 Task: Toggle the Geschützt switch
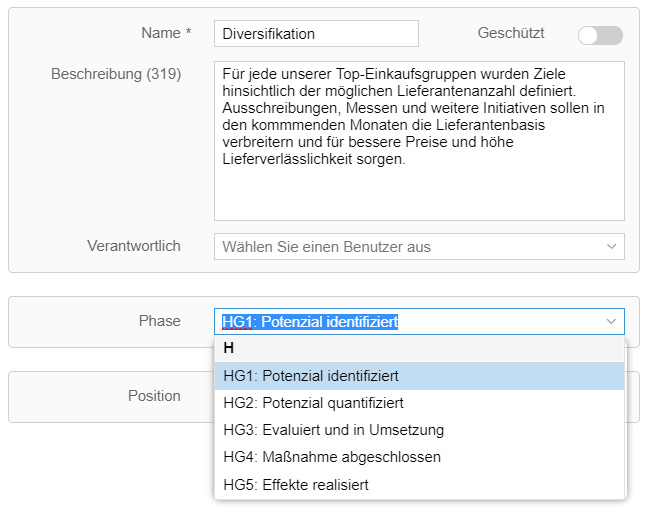tap(600, 35)
